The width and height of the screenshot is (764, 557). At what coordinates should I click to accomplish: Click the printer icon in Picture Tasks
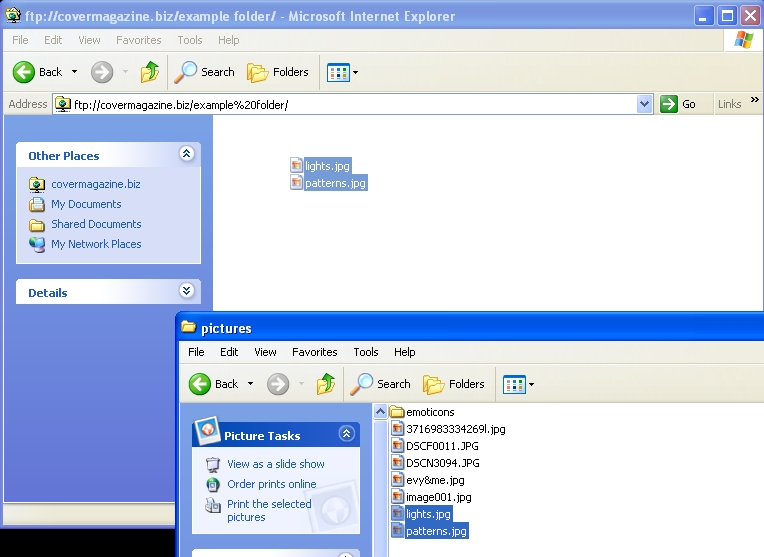(x=212, y=505)
